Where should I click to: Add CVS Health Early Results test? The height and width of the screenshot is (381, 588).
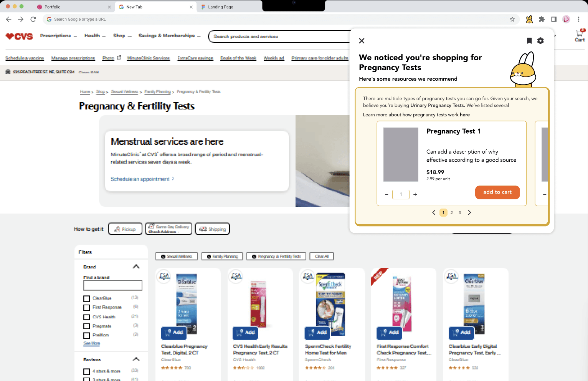(x=246, y=332)
